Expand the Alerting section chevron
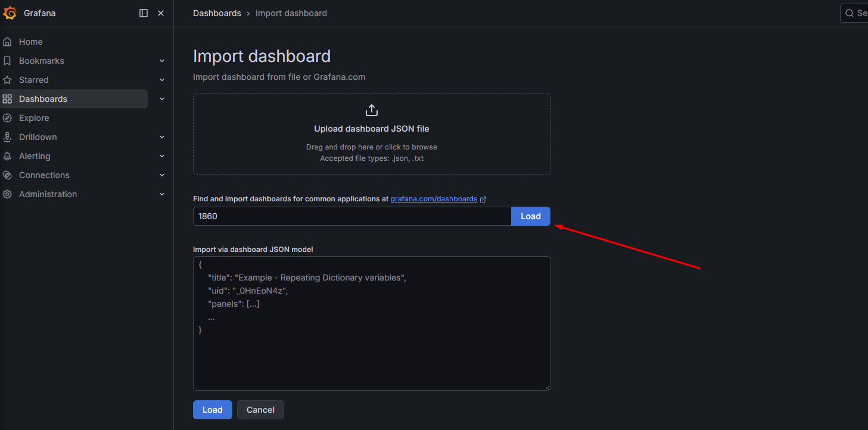Viewport: 868px width, 430px height. point(162,156)
